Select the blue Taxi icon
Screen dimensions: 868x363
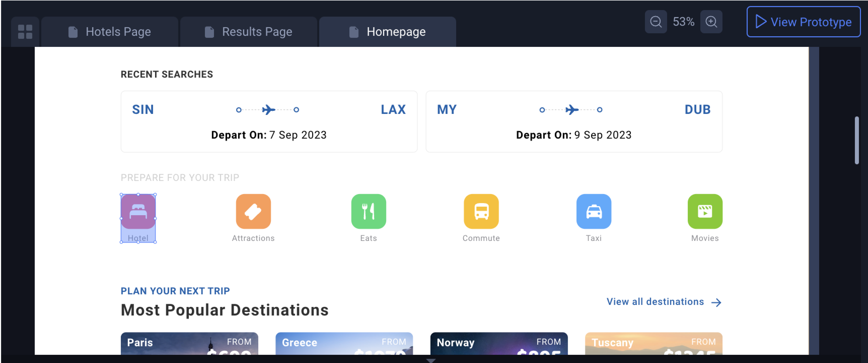coord(594,211)
